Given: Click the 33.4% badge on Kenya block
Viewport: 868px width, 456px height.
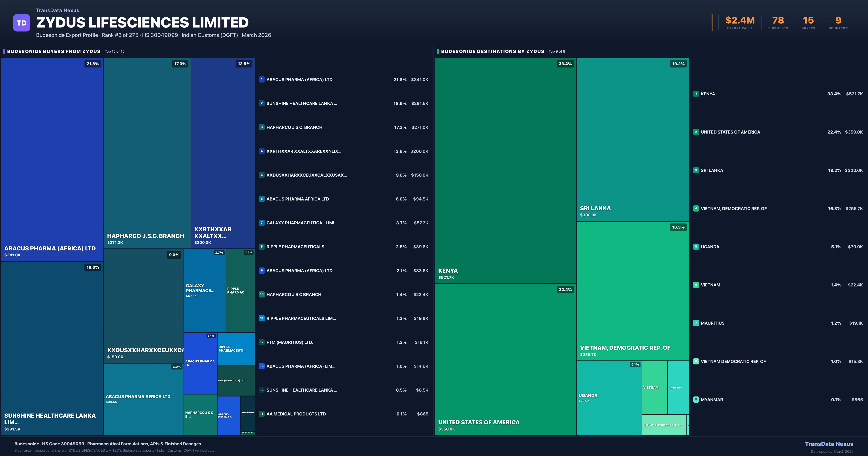Looking at the screenshot, I should click(x=565, y=64).
